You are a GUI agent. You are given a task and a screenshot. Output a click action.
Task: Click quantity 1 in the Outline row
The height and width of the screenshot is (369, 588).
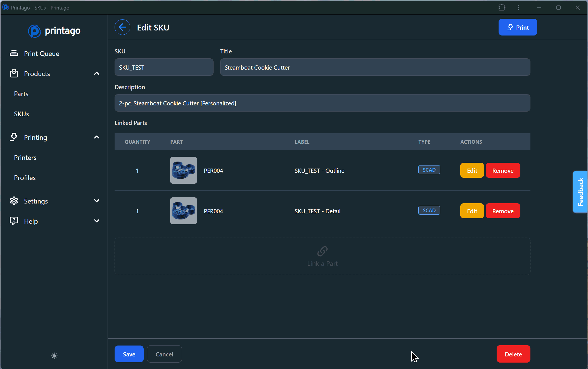(x=137, y=171)
